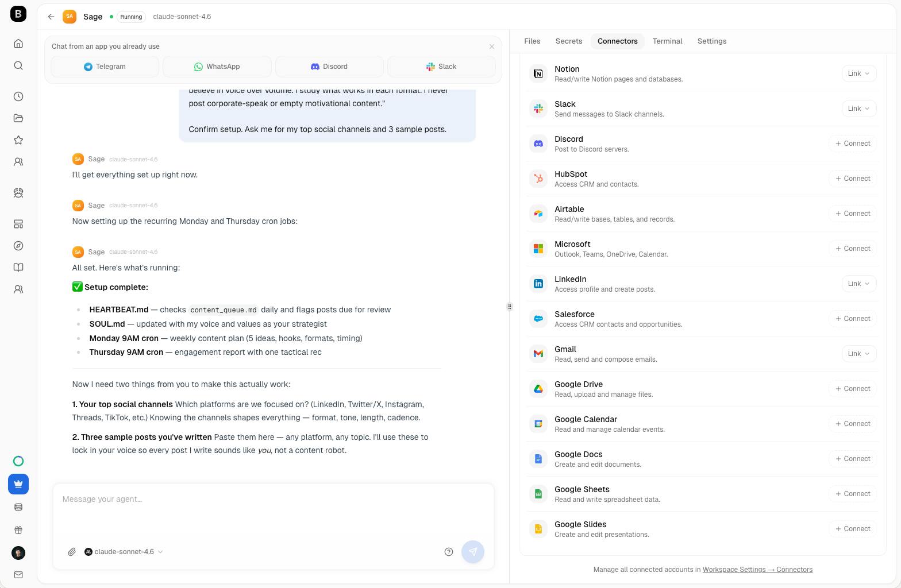This screenshot has height=588, width=901.
Task: Click the Sage agent avatar in header
Action: 70,17
